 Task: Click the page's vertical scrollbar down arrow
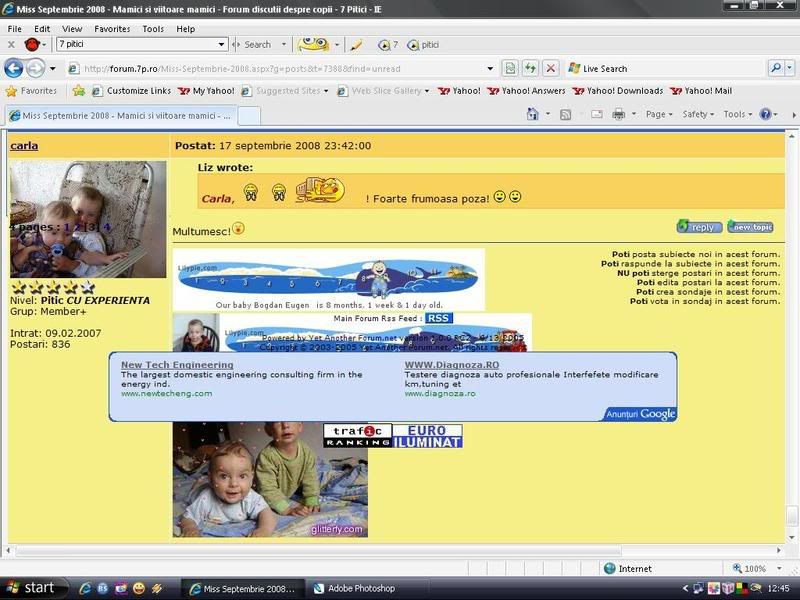791,537
